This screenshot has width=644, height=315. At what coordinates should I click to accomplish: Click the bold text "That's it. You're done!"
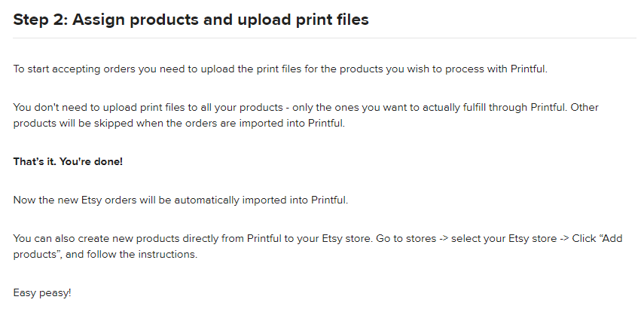pyautogui.click(x=68, y=162)
